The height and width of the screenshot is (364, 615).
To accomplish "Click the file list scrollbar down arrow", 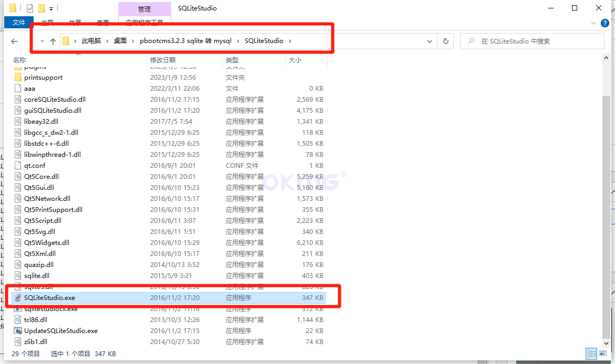I will [606, 344].
